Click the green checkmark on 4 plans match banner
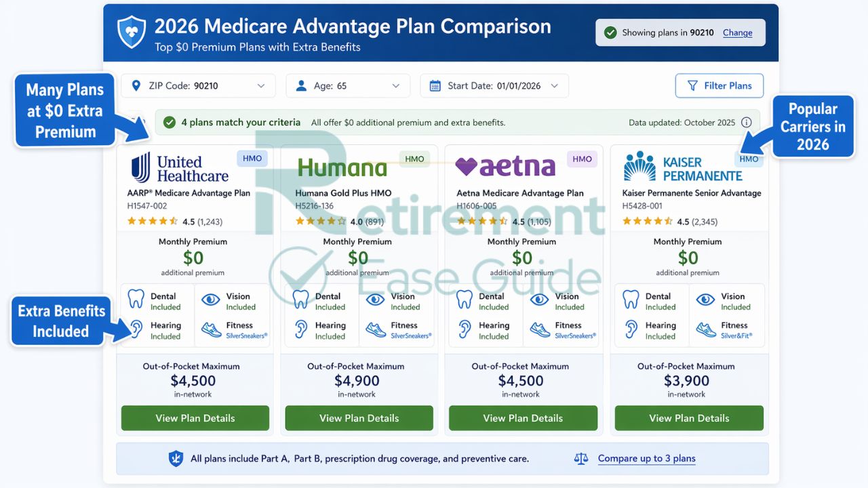868x488 pixels. 170,123
